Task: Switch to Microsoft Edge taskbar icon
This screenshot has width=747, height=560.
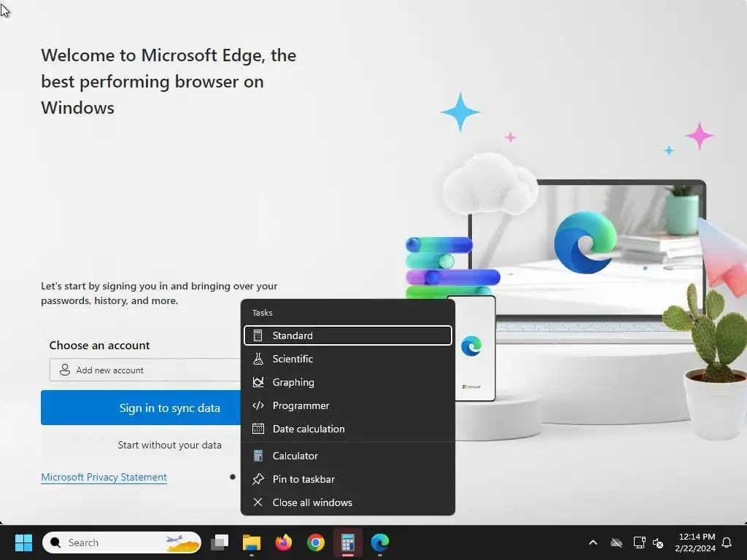Action: (x=379, y=542)
